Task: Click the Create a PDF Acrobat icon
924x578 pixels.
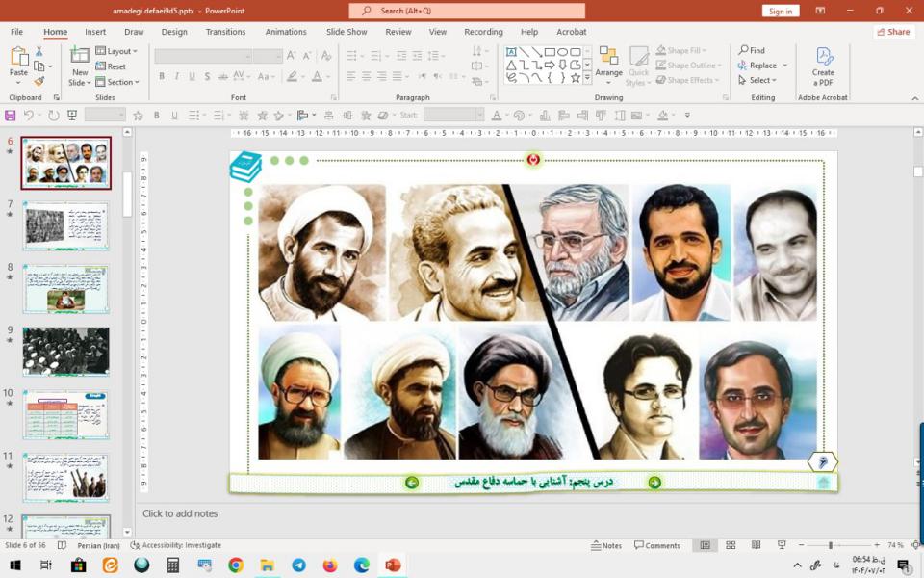Action: tap(823, 66)
